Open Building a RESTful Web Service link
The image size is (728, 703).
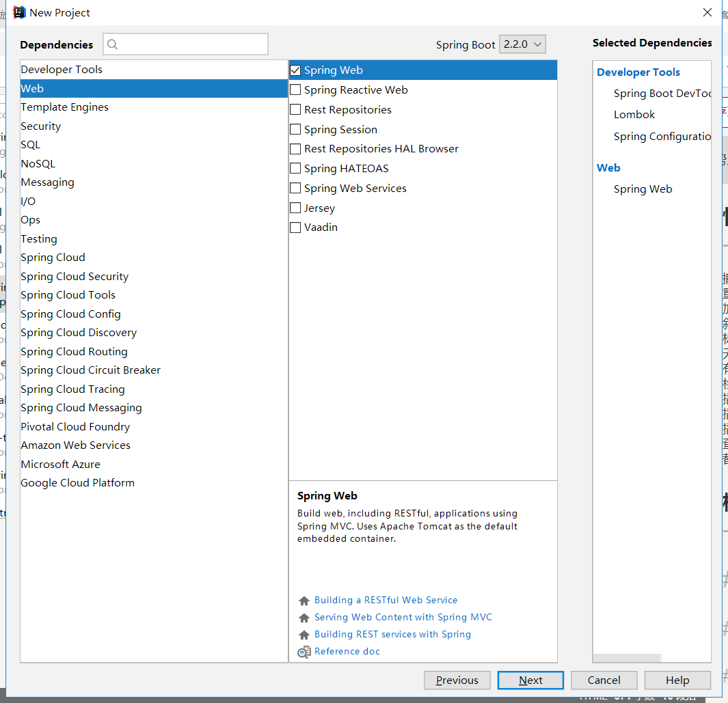click(x=386, y=601)
